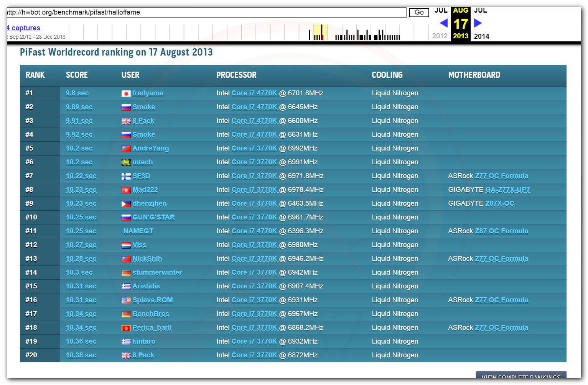Open Aristidis user profile

tap(146, 286)
